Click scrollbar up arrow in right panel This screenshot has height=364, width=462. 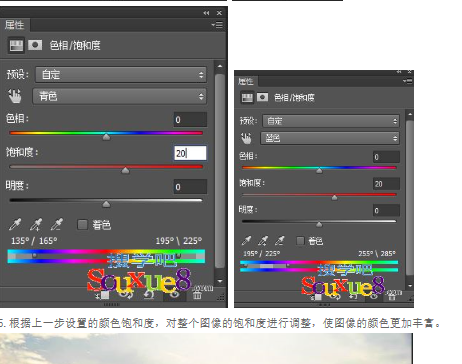coord(410,114)
